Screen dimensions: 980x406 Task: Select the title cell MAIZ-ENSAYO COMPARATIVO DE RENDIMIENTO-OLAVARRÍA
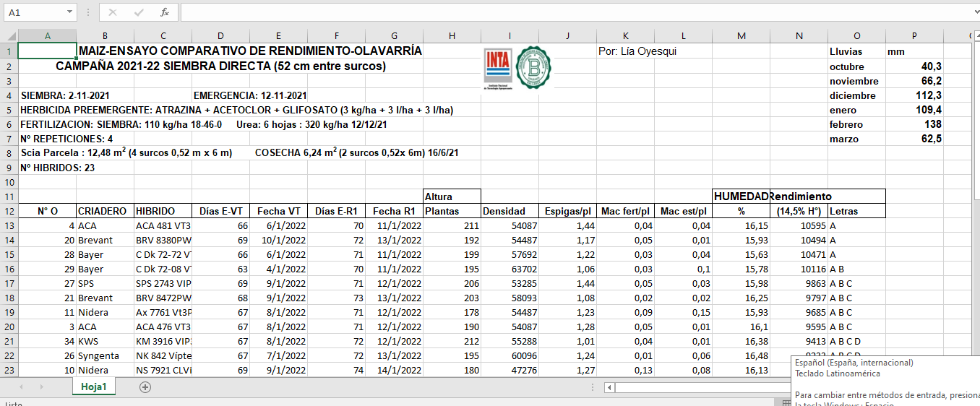pos(249,51)
